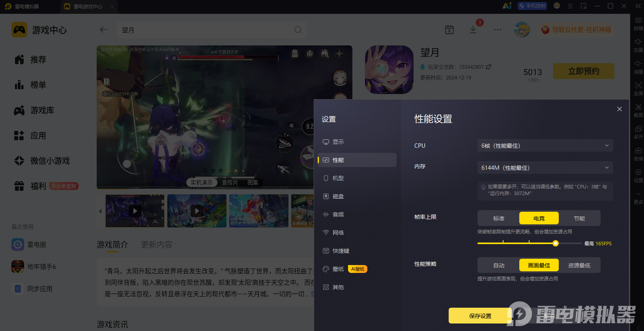
Task: Take a screenshot with 截图
Action: (638, 110)
